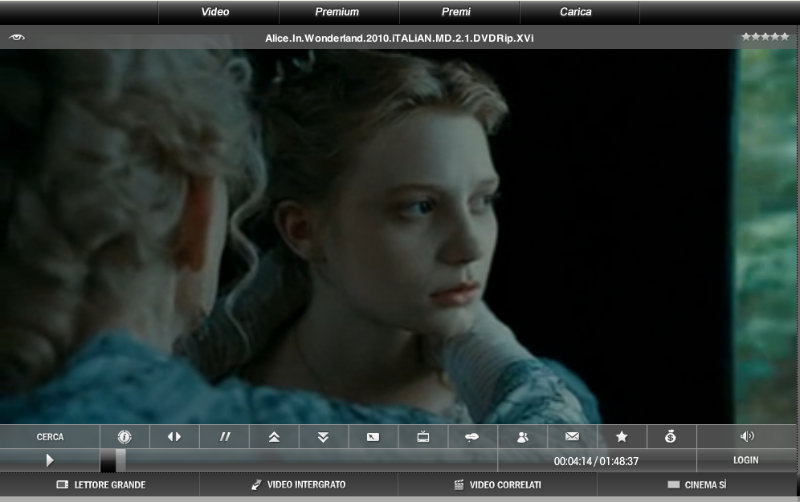Viewport: 800px width, 502px height.
Task: Open VIDEO INTERGRATO embed option
Action: click(x=298, y=485)
